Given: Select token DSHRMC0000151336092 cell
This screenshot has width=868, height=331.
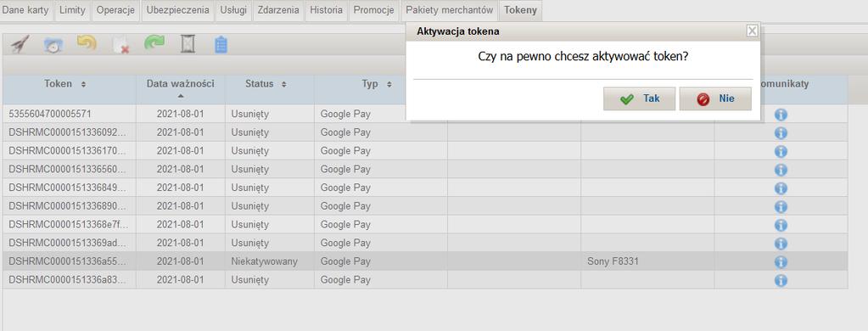Looking at the screenshot, I should tap(70, 132).
